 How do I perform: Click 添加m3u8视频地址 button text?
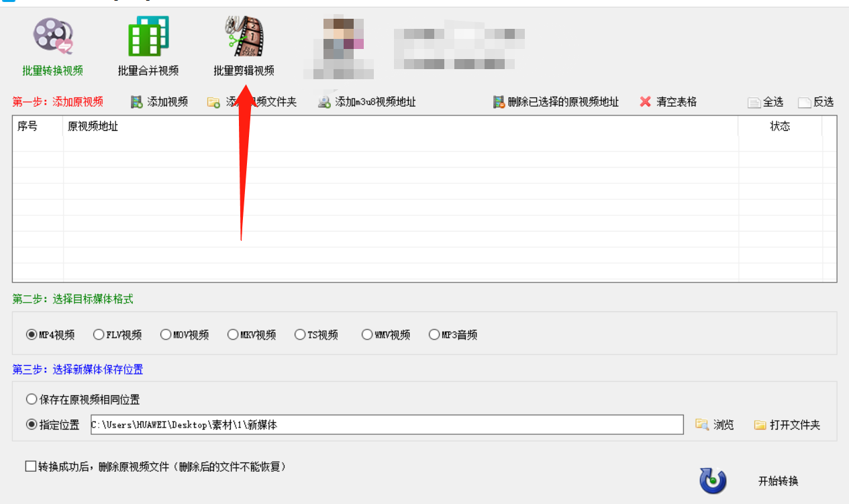point(376,102)
